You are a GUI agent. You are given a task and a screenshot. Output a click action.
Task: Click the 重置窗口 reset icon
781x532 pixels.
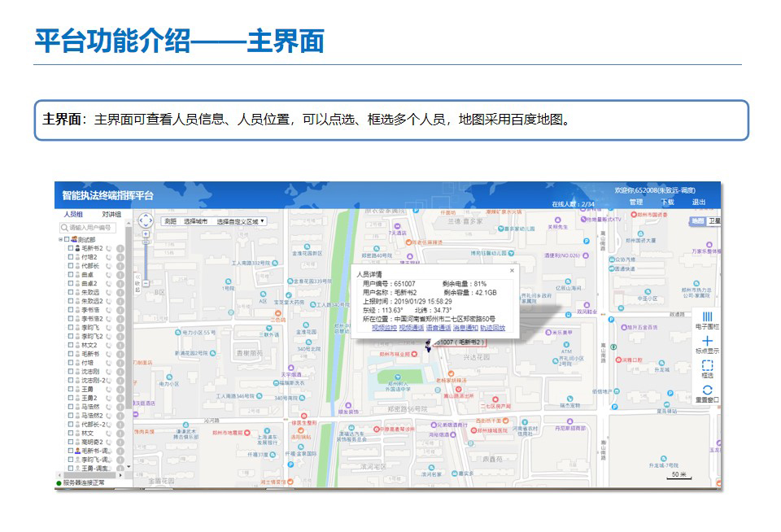[x=706, y=390]
